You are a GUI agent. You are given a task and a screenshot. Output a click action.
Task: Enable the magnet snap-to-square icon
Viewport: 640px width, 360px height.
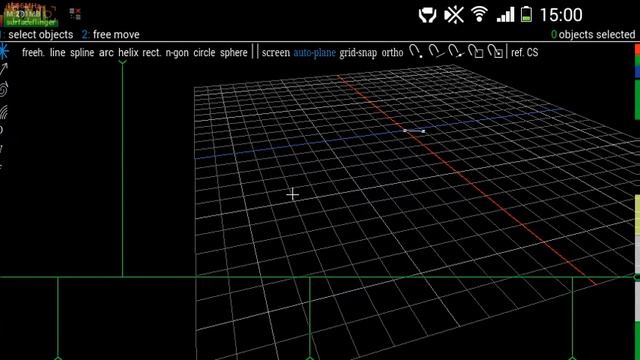pyautogui.click(x=475, y=51)
